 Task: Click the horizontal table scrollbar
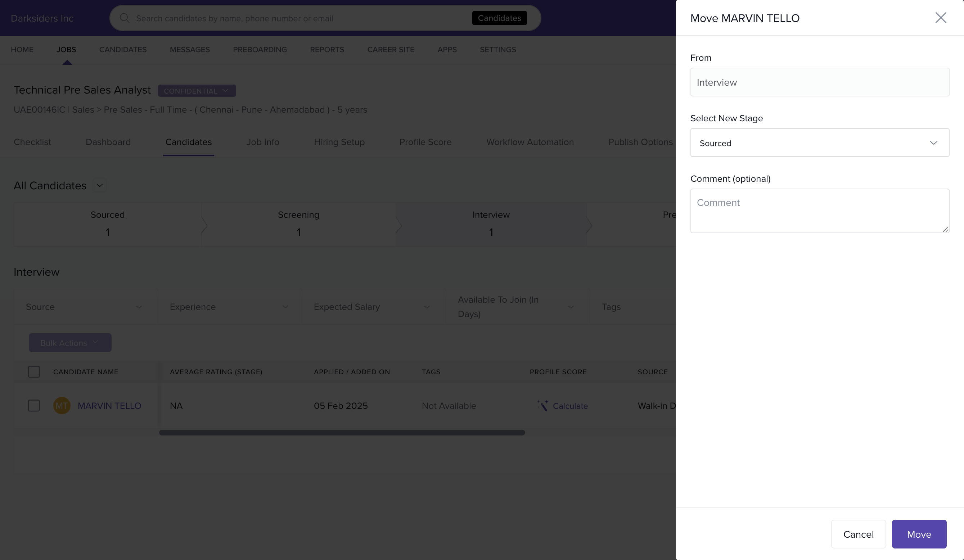(x=342, y=433)
